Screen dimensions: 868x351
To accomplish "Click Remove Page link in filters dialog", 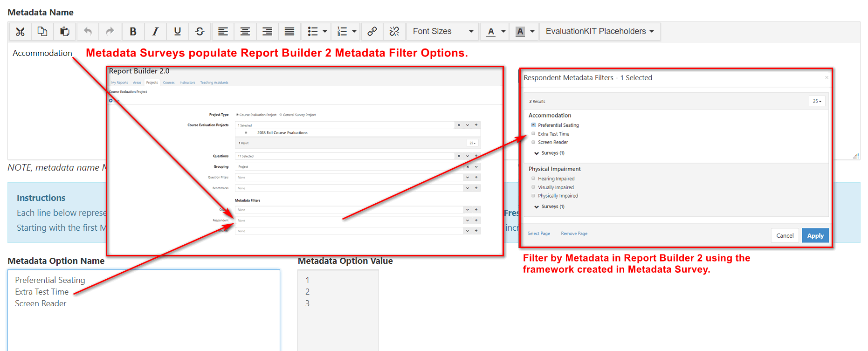I will pyautogui.click(x=574, y=234).
